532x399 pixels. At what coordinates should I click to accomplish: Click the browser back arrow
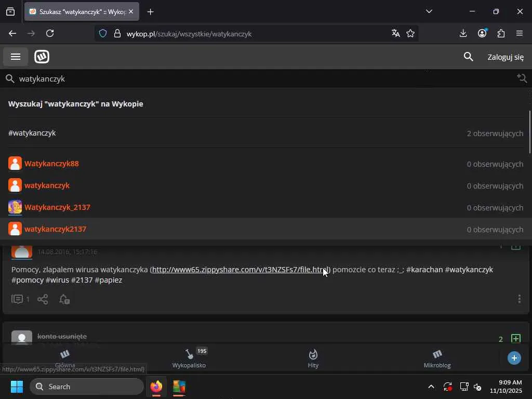coord(12,33)
